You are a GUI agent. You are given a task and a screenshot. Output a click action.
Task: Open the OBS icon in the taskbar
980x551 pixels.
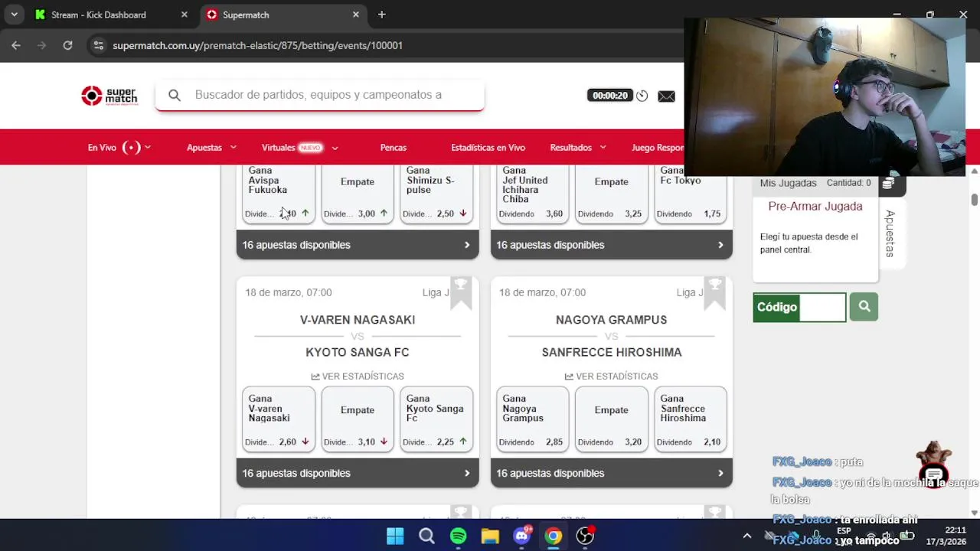tap(585, 536)
